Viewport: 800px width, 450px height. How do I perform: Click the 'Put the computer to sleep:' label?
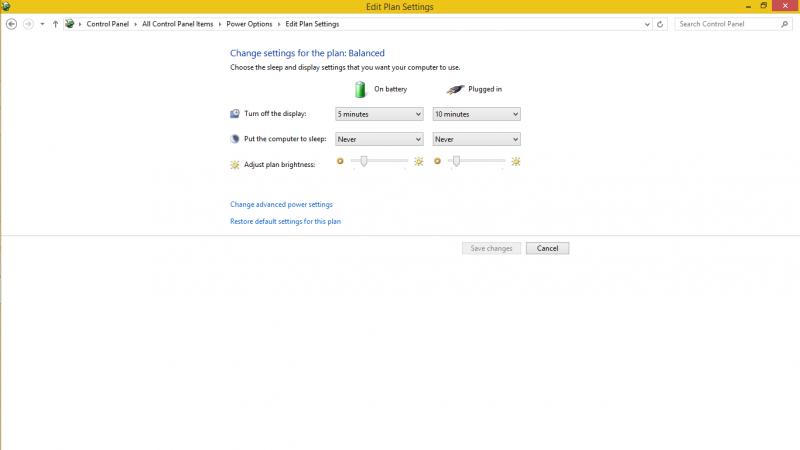[285, 139]
